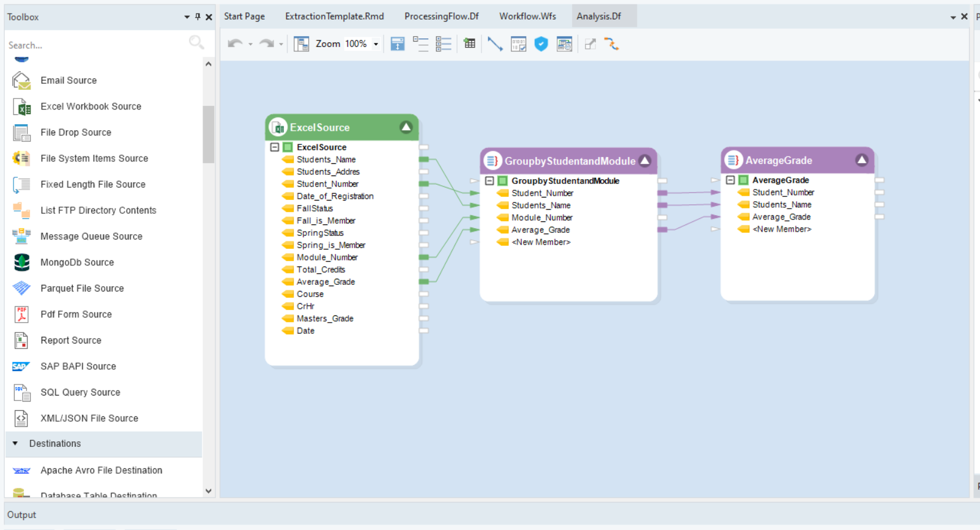The image size is (980, 530).
Task: Select SAP BAPI Source in the toolbox
Action: [78, 366]
